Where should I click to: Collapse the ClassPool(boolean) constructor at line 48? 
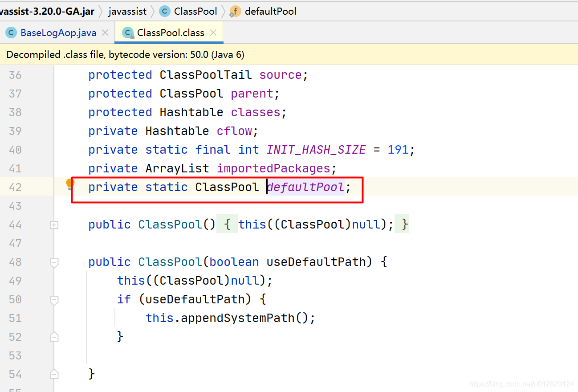coord(54,263)
